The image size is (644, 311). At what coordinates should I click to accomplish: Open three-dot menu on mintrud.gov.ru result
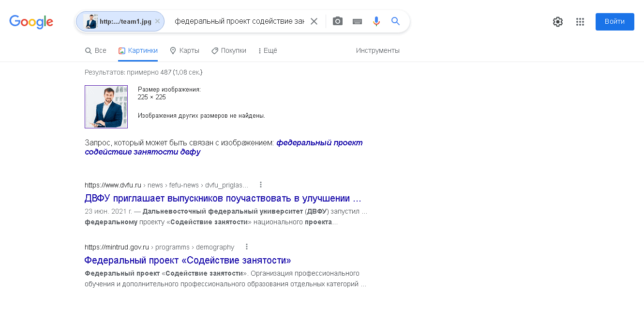(247, 247)
